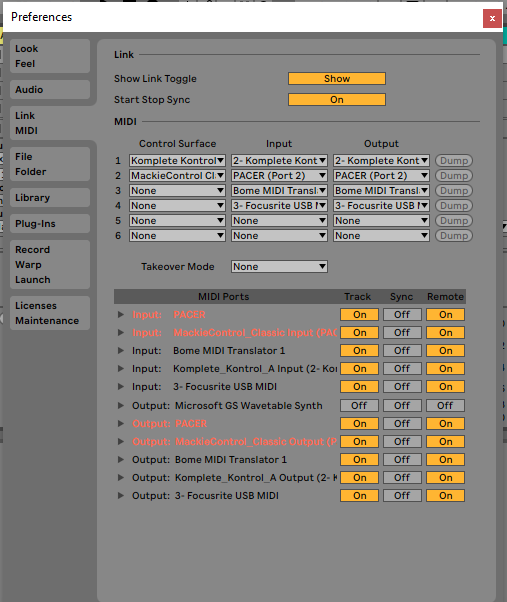507x602 pixels.
Task: Open the Look Feel preferences tab
Action: pos(50,56)
